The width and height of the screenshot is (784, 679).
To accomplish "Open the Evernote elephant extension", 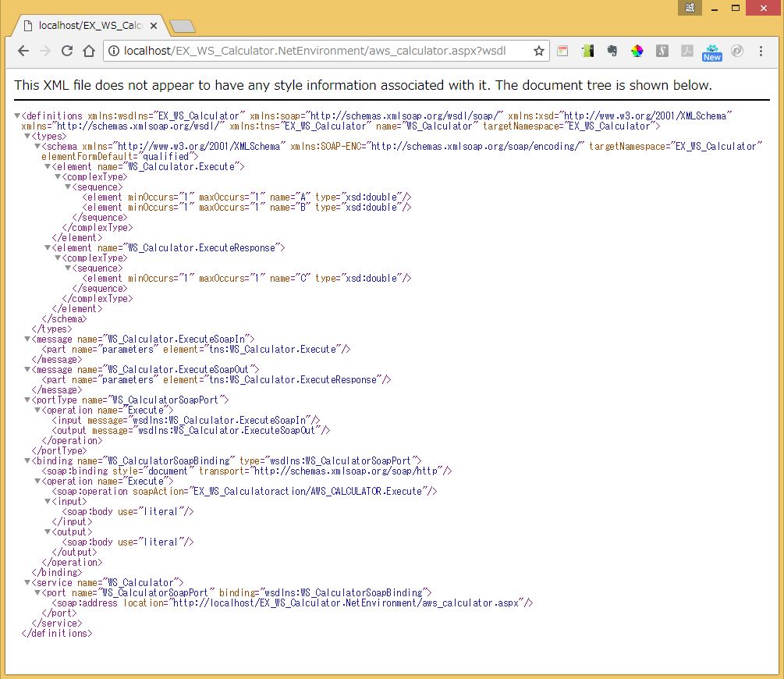I will (612, 51).
